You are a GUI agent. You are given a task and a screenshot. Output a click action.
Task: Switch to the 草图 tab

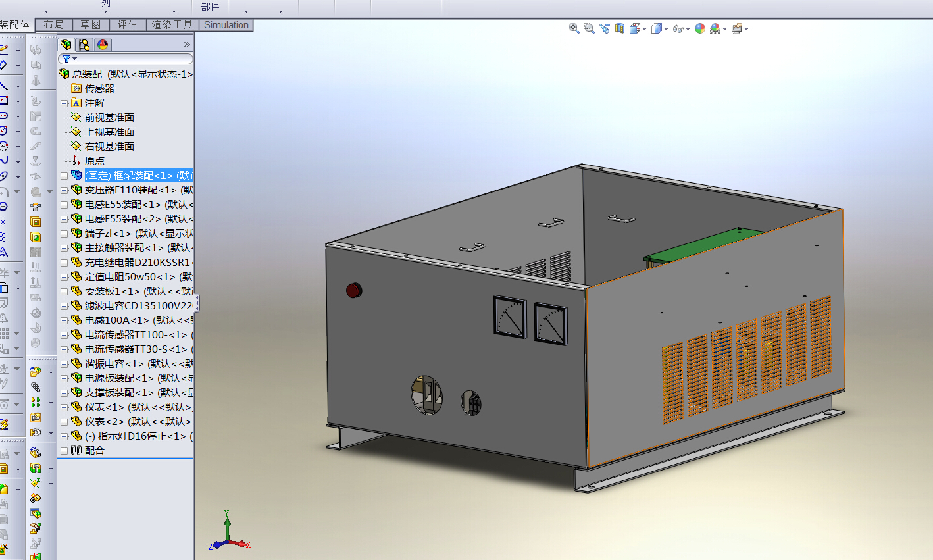click(91, 25)
